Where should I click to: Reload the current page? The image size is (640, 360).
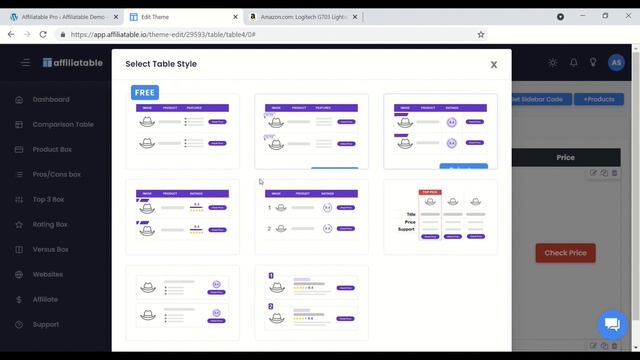[x=43, y=35]
